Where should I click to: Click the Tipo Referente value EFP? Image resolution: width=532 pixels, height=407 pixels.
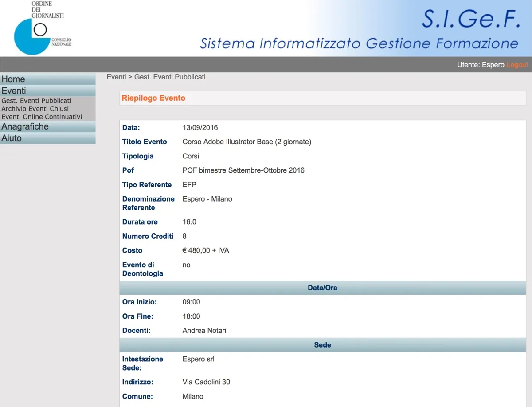point(189,185)
